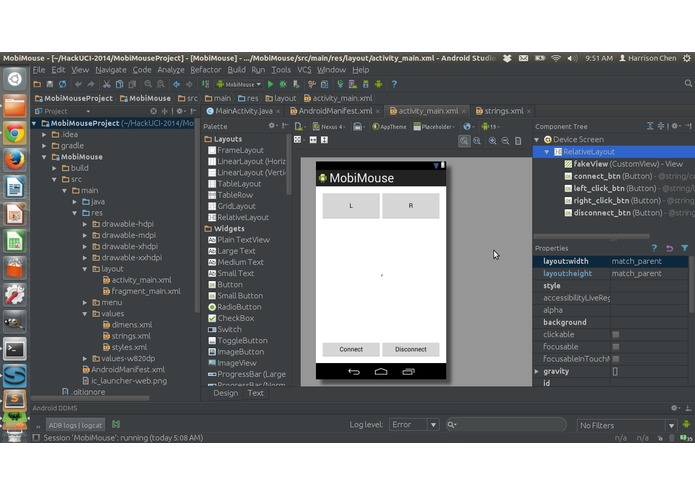
Task: Collapse the Device Screen node
Action: 537,140
